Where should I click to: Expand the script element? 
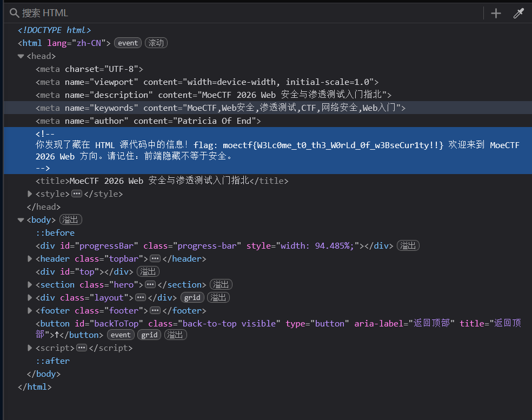pos(30,348)
